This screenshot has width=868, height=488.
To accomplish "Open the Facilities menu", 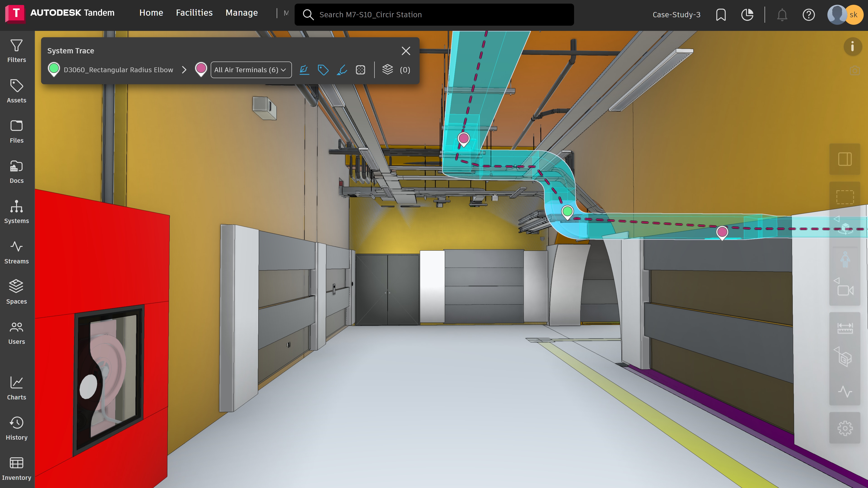I will tap(194, 13).
